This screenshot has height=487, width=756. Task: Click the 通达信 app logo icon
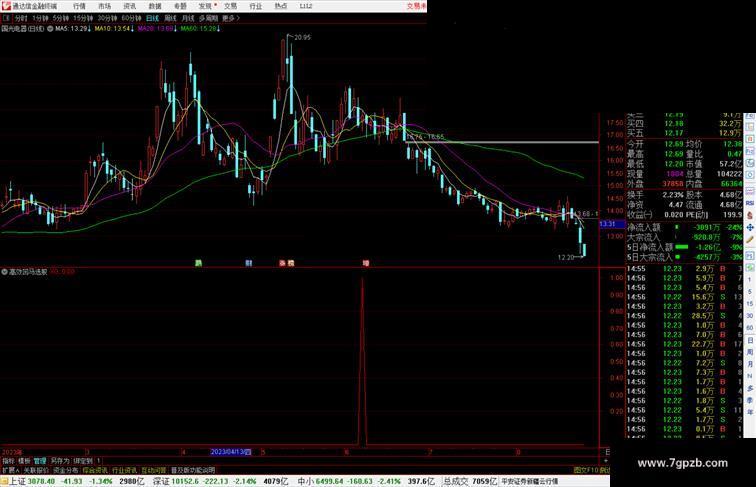pos(5,6)
